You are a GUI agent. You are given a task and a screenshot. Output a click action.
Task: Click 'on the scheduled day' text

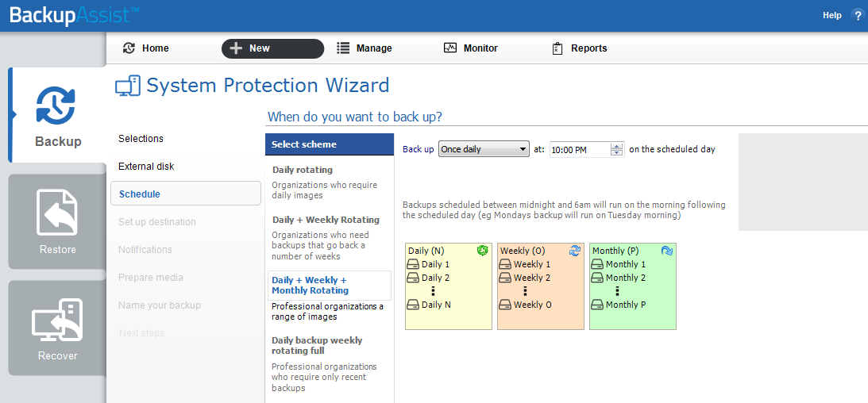coord(672,149)
